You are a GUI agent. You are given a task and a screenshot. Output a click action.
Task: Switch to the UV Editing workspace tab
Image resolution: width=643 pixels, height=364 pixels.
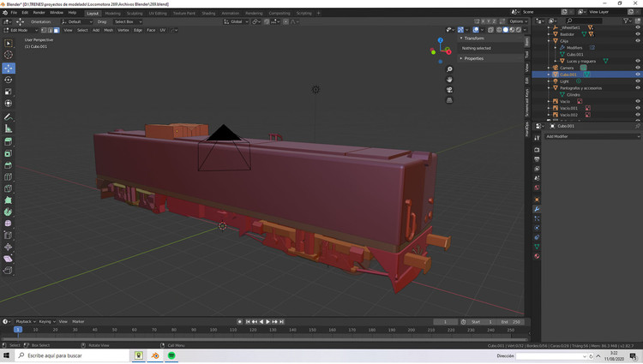pyautogui.click(x=158, y=13)
